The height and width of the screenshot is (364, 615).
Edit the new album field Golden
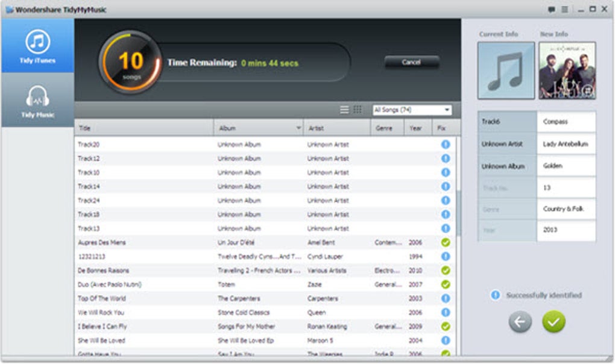(566, 166)
